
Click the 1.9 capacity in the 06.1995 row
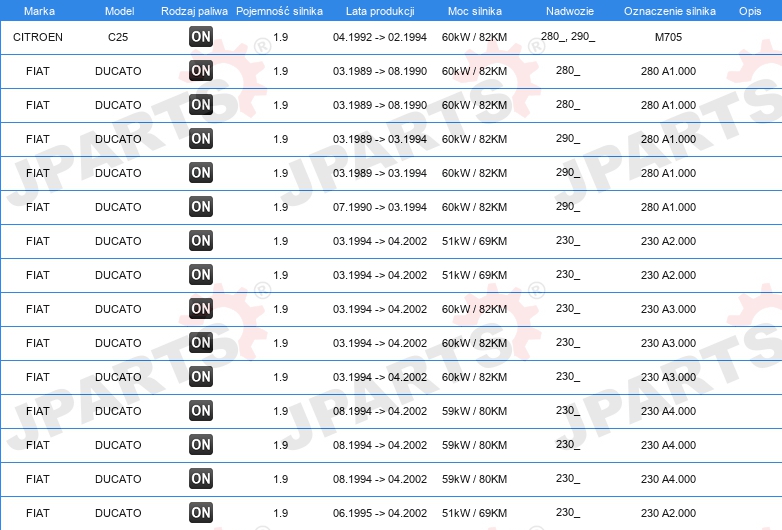coord(281,513)
